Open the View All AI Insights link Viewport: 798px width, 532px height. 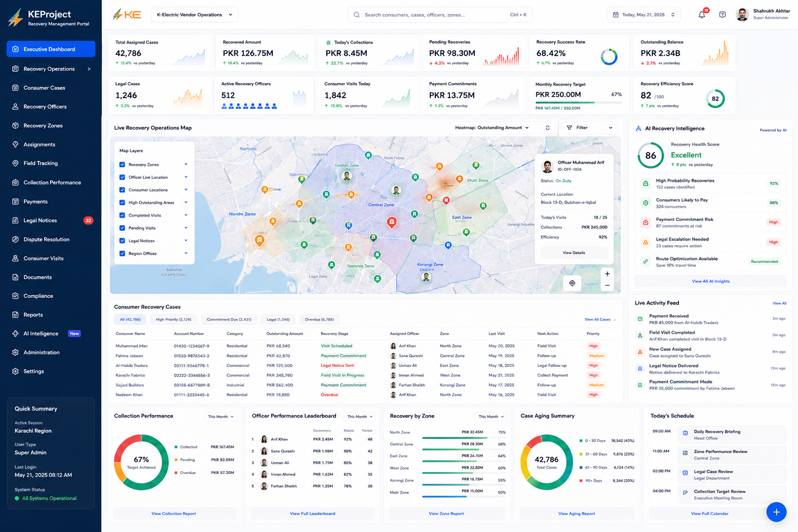pyautogui.click(x=710, y=281)
